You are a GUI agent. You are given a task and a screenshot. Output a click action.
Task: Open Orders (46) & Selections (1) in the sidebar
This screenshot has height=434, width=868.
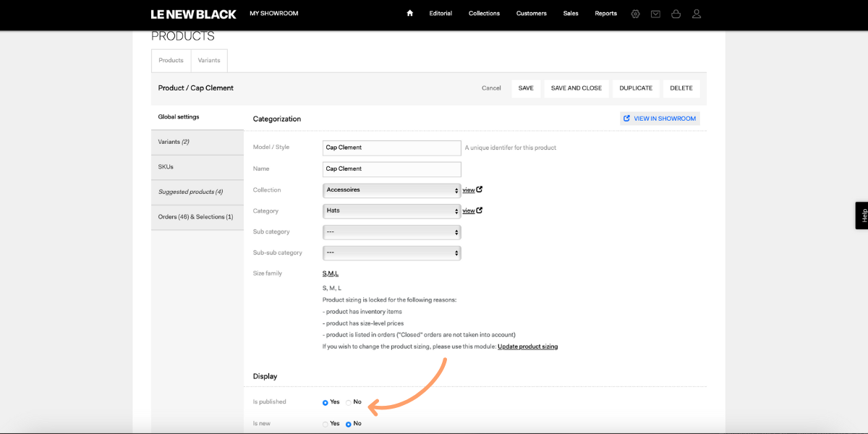pyautogui.click(x=197, y=217)
